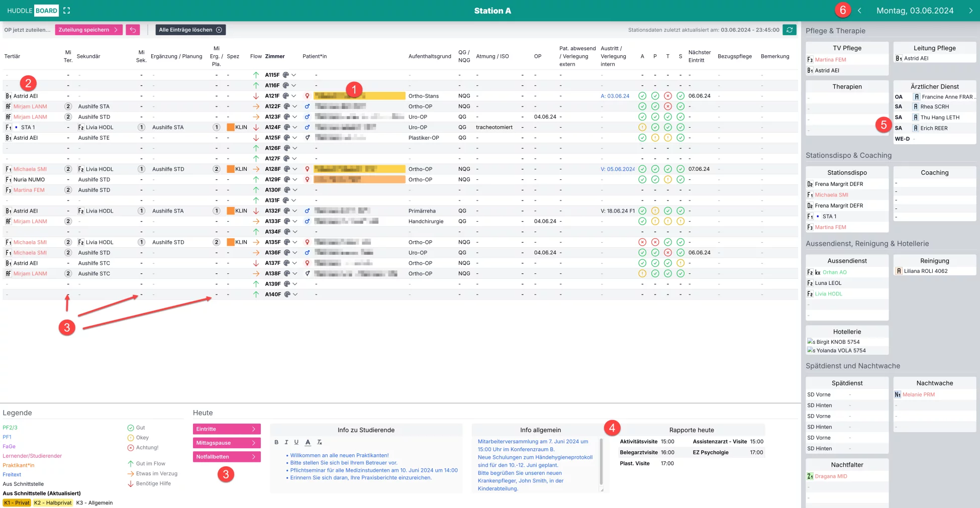980x508 pixels.
Task: Go to previous day with the left chevron
Action: [x=859, y=11]
